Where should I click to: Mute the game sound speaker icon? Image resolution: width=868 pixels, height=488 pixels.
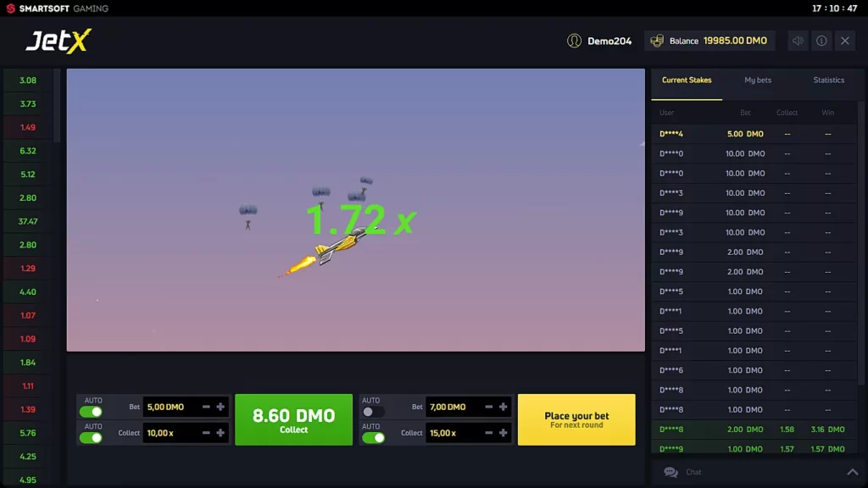tap(798, 41)
